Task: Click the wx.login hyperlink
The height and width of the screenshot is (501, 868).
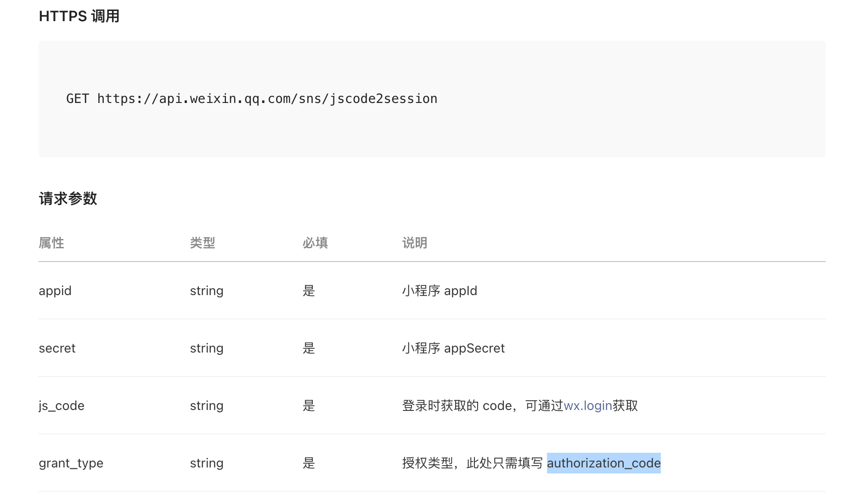Action: click(588, 405)
